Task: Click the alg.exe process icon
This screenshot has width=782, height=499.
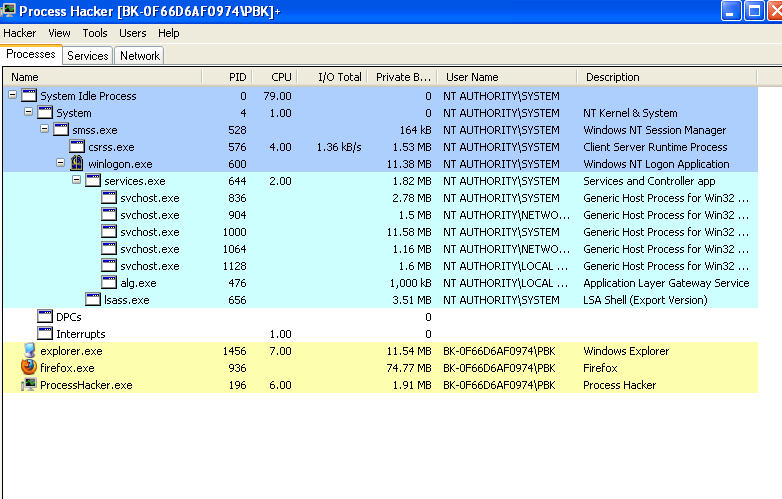Action: (x=109, y=282)
